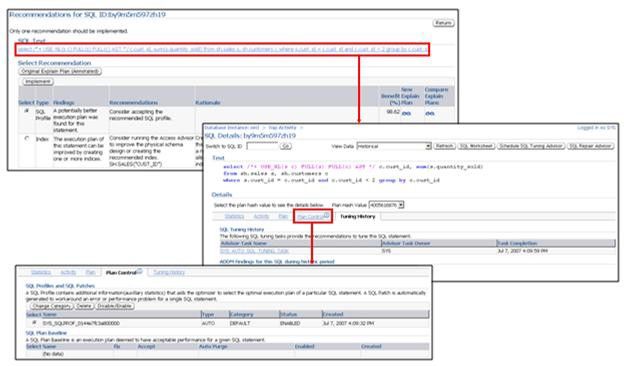This screenshot has width=624, height=366.
Task: Select Tuning History tab in SQL Details
Action: click(x=357, y=216)
